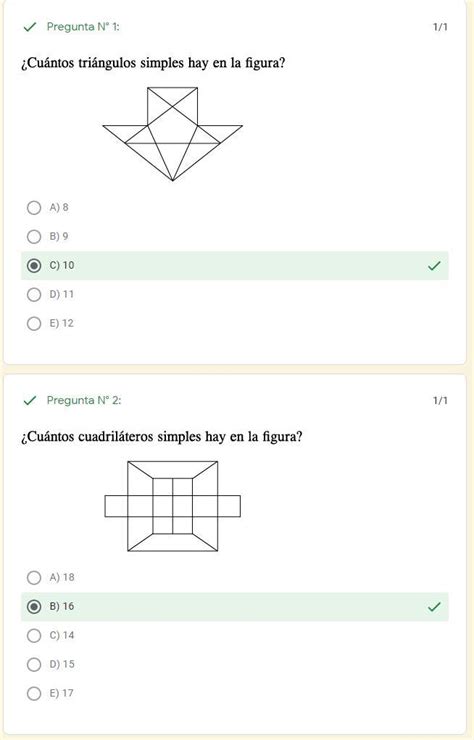Click the correct-answer check on C) 10 row

point(434,266)
